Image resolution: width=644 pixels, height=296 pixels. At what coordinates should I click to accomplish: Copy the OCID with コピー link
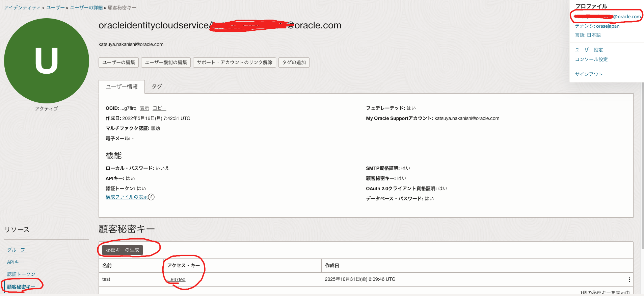[159, 108]
